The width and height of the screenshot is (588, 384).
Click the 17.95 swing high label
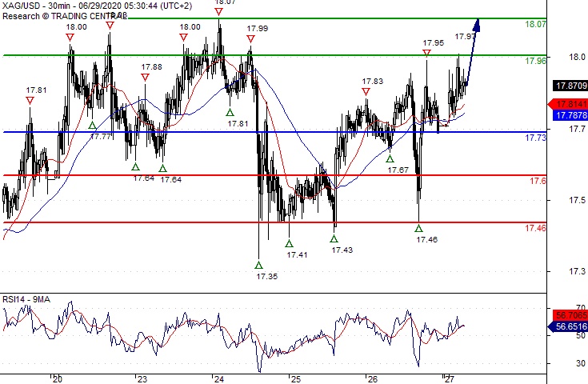(434, 42)
